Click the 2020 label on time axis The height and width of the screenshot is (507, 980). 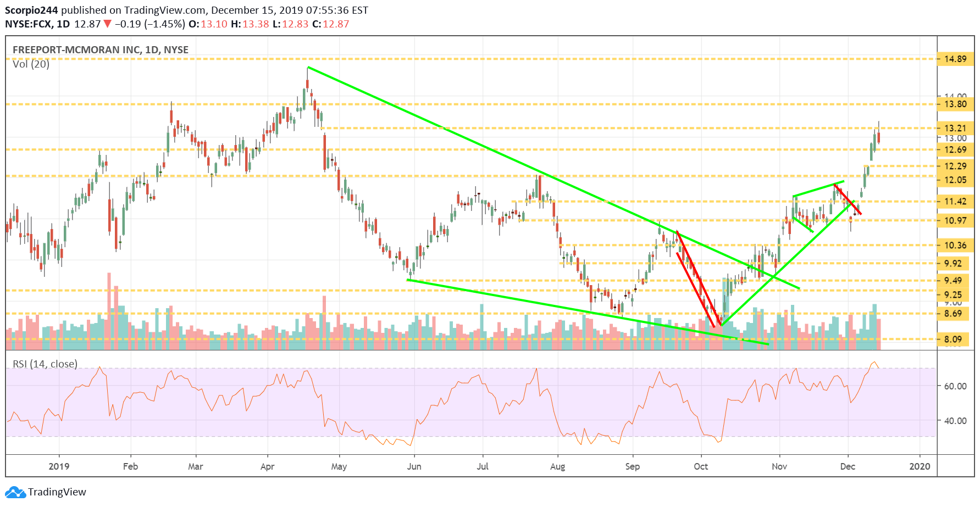[920, 466]
